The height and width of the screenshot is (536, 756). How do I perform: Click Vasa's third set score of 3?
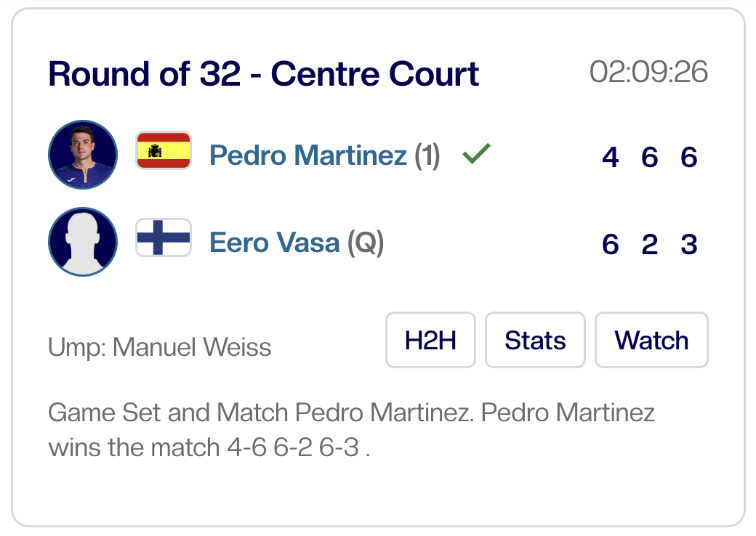[689, 244]
